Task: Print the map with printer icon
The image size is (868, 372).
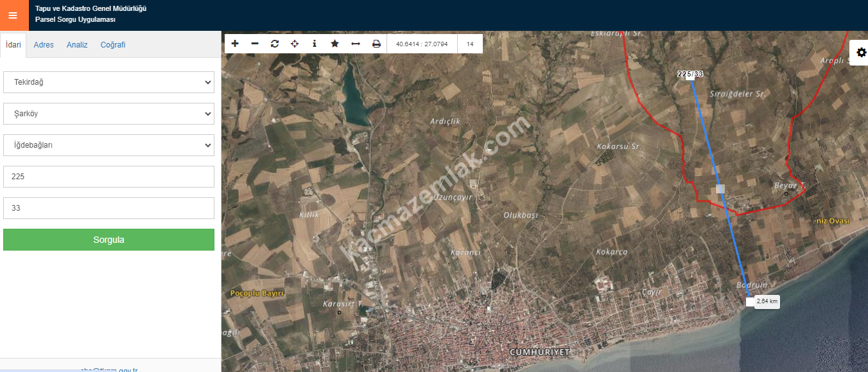Action: coord(376,44)
